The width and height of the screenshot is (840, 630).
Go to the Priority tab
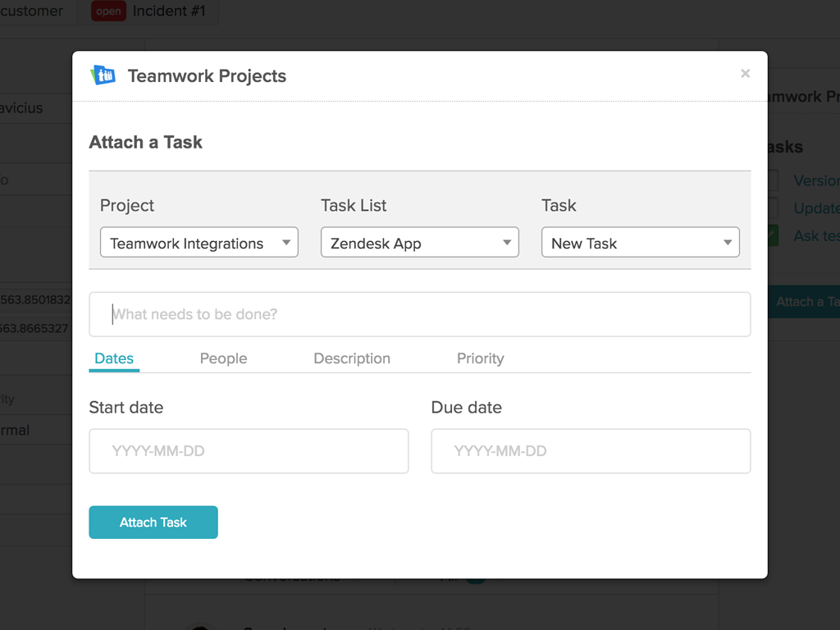click(x=480, y=358)
